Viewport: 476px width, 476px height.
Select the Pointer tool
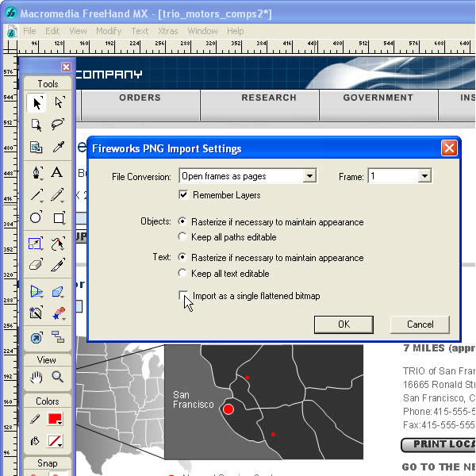point(36,103)
